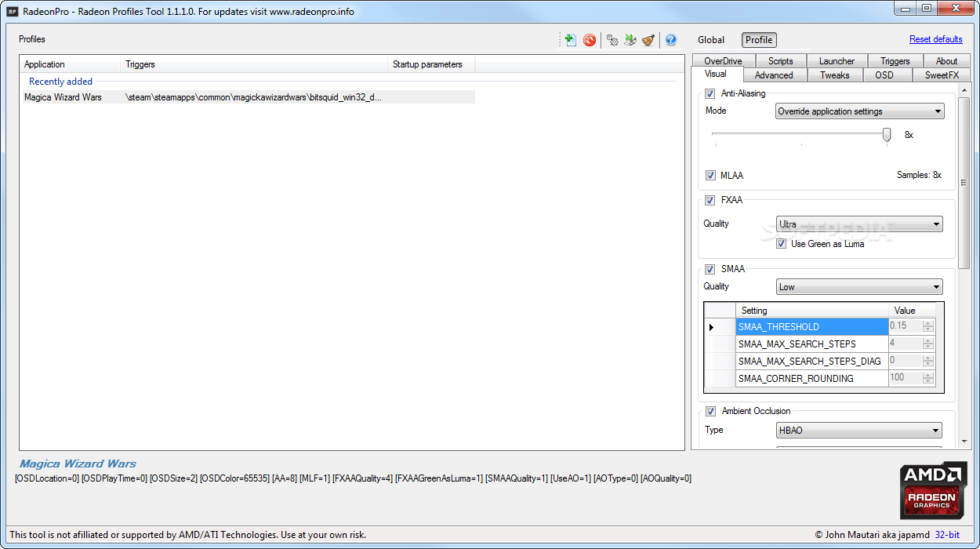Click the add new profile icon
The height and width of the screenshot is (549, 980).
(x=570, y=40)
